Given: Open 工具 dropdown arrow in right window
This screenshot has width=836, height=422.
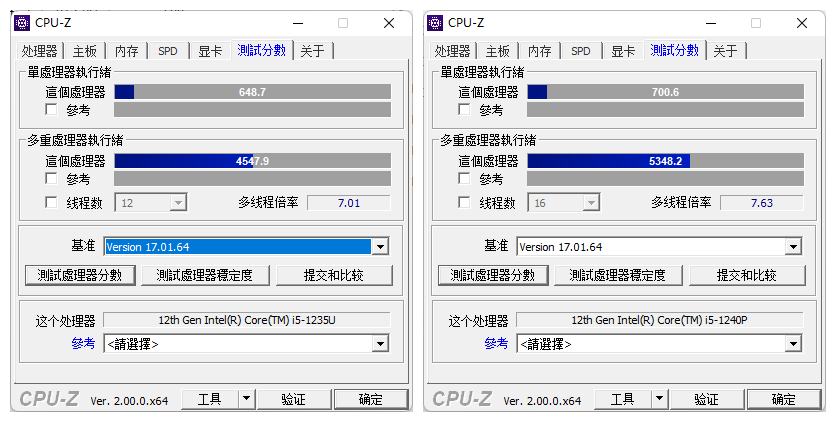Looking at the screenshot, I should click(x=659, y=399).
